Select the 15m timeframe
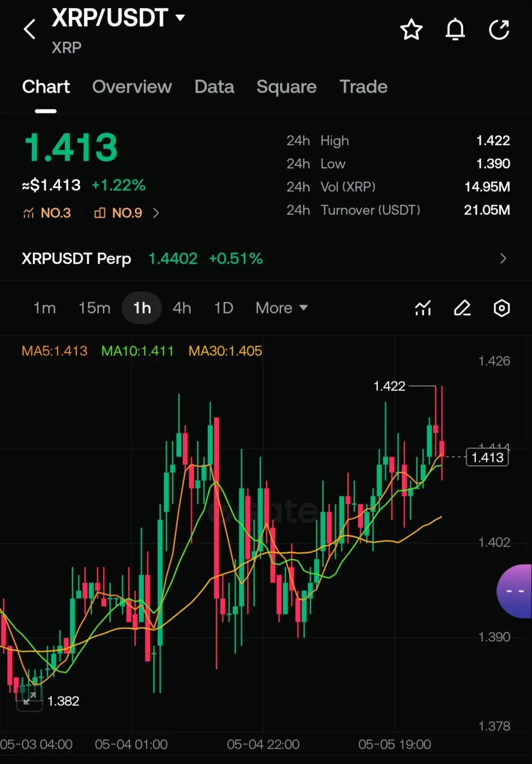The image size is (532, 764). pos(95,308)
